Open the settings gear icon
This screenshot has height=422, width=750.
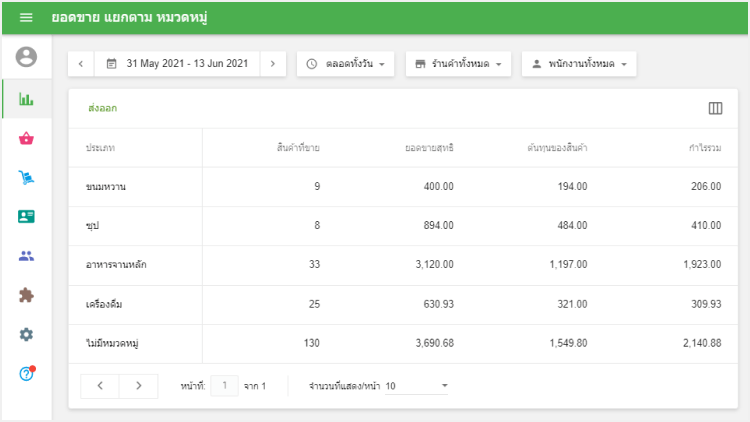[26, 334]
